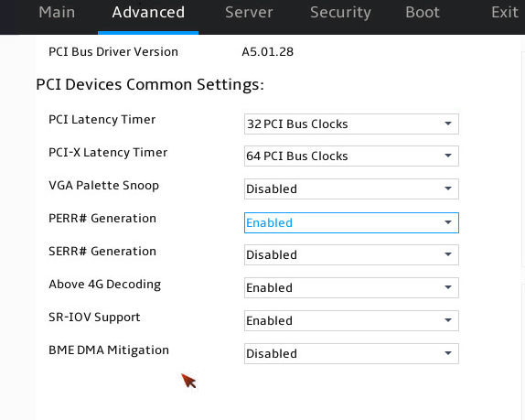Screen dimensions: 525x420
Task: Open SR-IOV Support dropdown
Action: pos(351,320)
